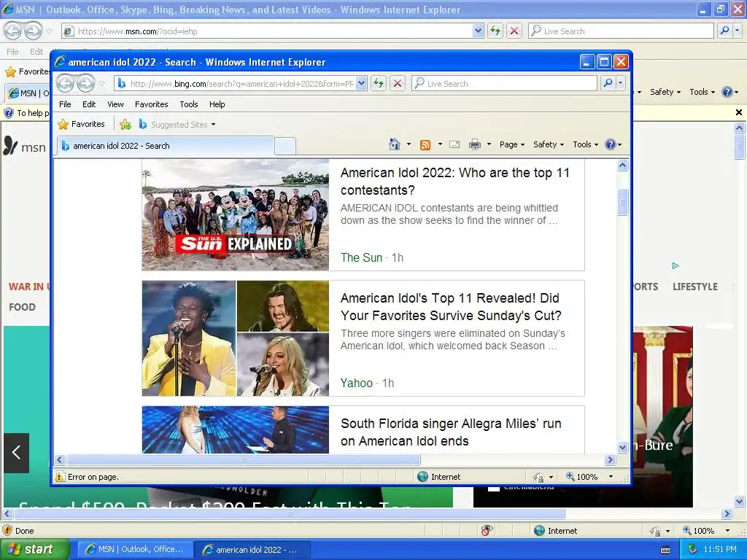
Task: Open Home button dropdown arrow
Action: click(x=409, y=144)
